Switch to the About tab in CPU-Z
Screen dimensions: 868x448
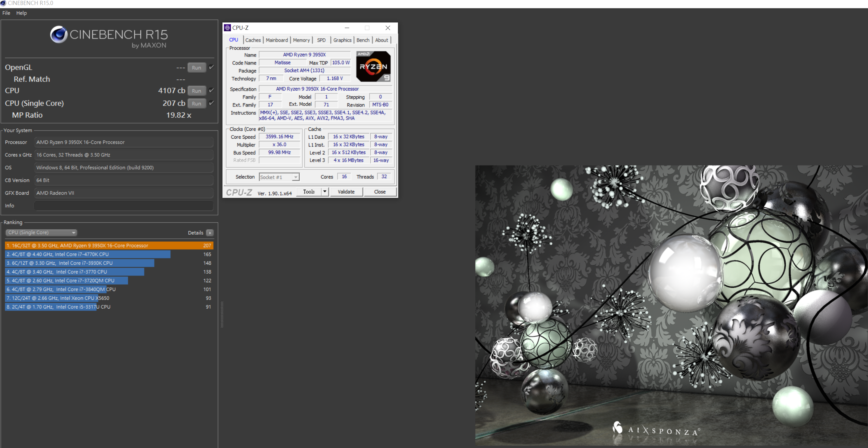coord(381,40)
